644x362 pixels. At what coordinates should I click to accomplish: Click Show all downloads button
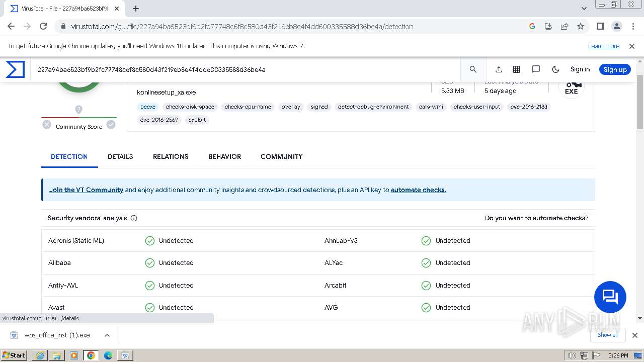(x=608, y=335)
